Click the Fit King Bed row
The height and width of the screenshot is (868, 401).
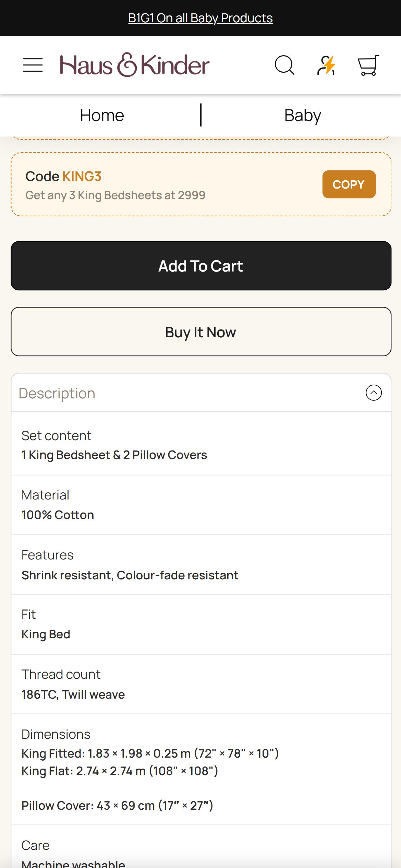coord(201,624)
